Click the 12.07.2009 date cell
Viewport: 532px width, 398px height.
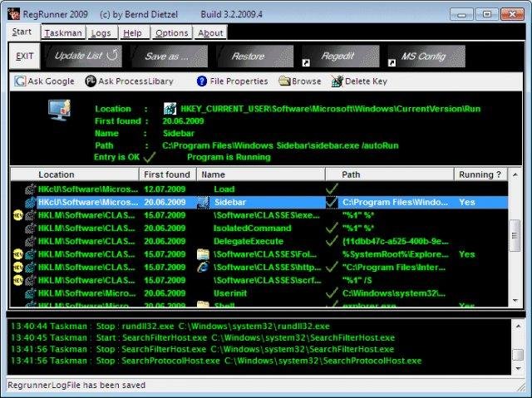point(165,189)
